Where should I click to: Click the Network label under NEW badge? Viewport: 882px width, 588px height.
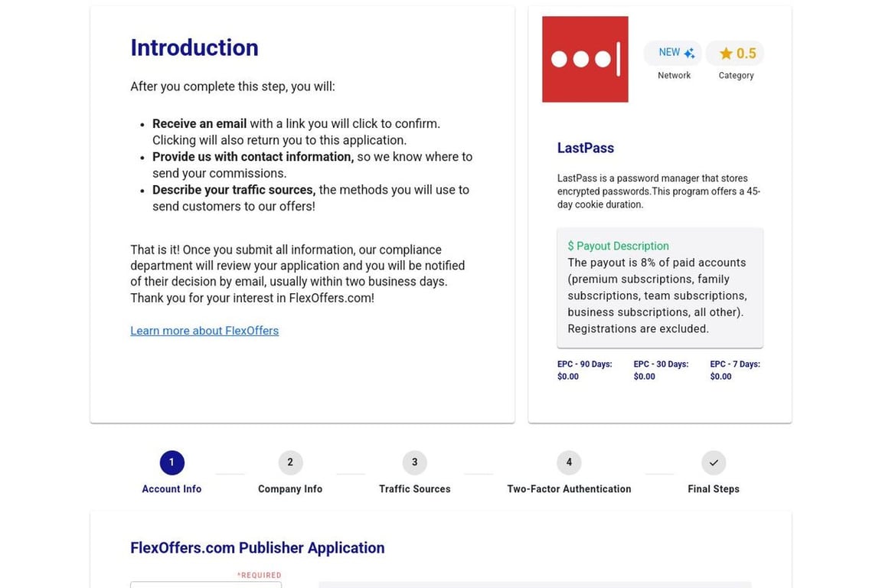point(674,75)
